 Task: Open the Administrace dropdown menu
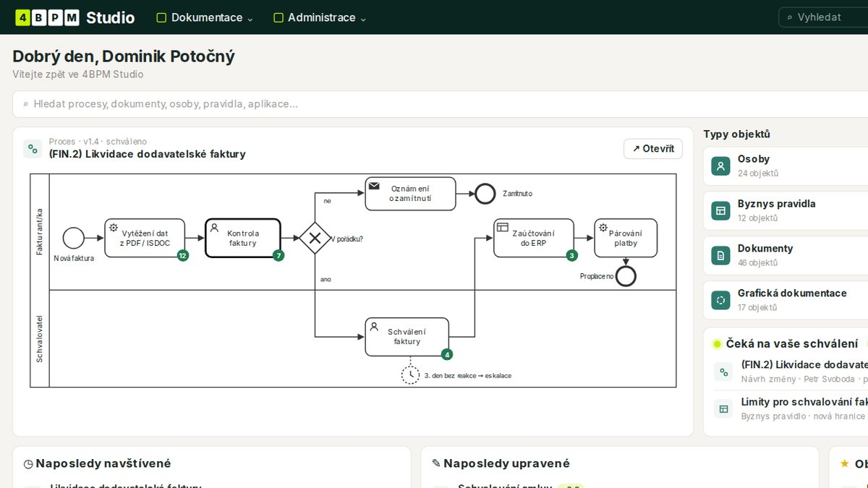(320, 17)
